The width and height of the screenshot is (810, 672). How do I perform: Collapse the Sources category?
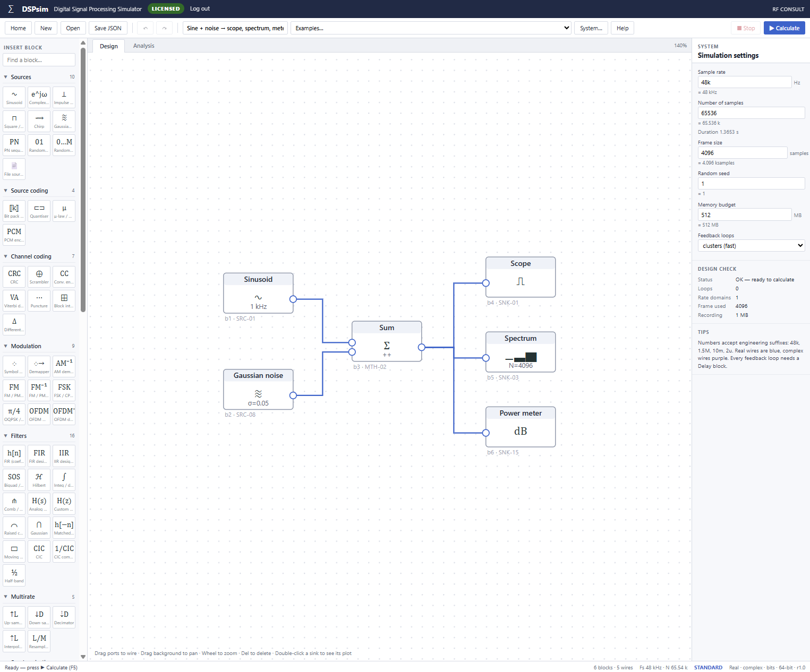click(x=39, y=77)
